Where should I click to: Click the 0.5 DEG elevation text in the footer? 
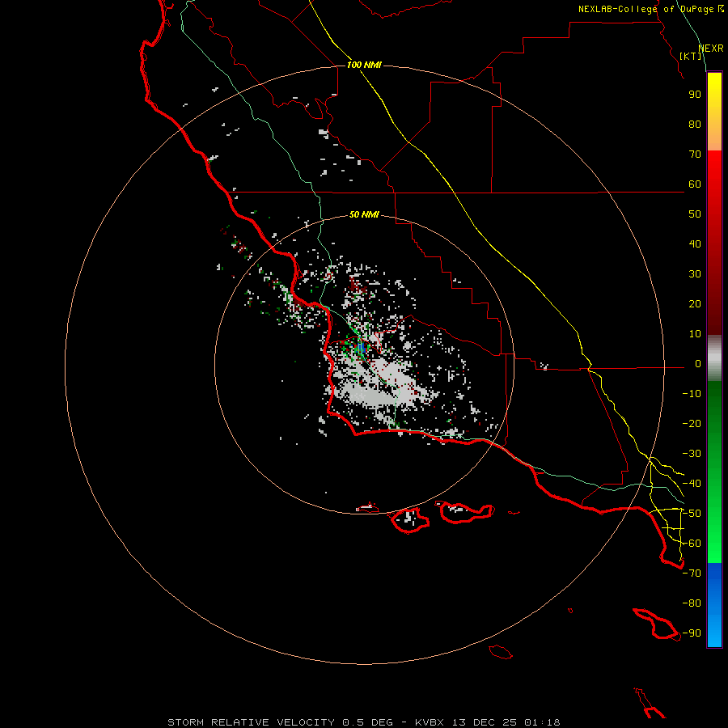pos(367,722)
